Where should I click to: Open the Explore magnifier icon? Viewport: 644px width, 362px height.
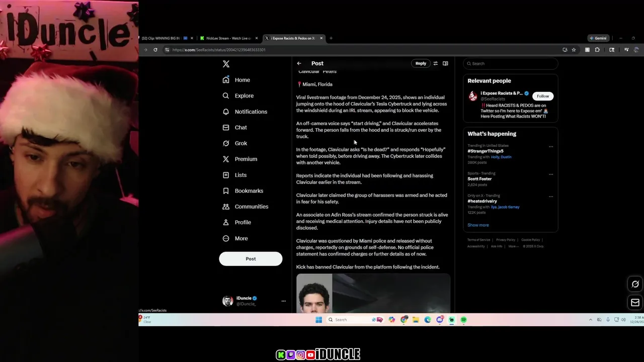point(226,96)
